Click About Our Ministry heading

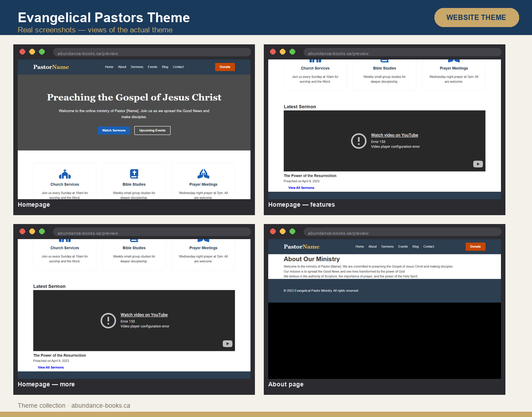(x=312, y=259)
